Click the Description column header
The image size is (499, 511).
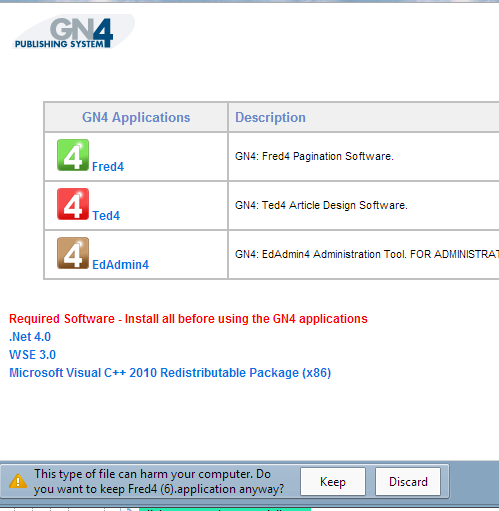coord(270,117)
